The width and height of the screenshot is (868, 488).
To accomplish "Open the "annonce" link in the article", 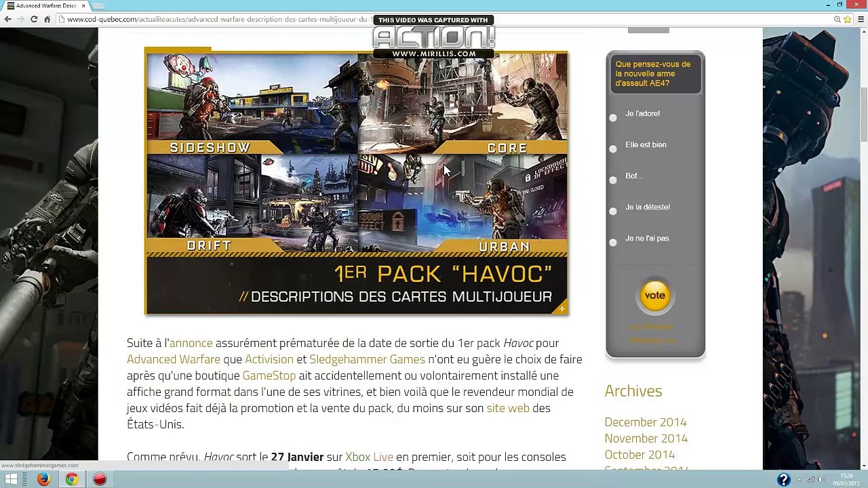I will tap(191, 343).
